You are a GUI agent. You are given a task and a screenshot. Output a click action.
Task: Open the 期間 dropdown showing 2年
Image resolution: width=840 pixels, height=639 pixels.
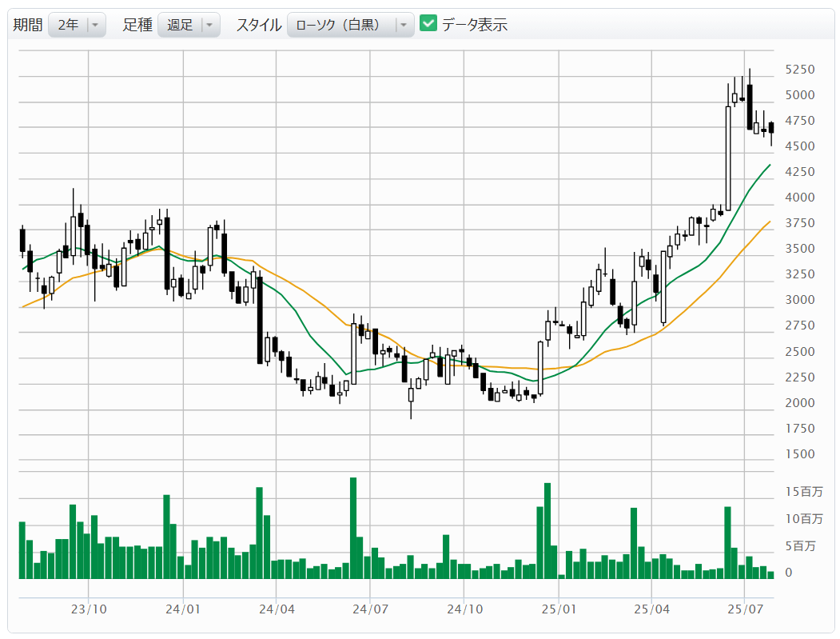pos(77,25)
